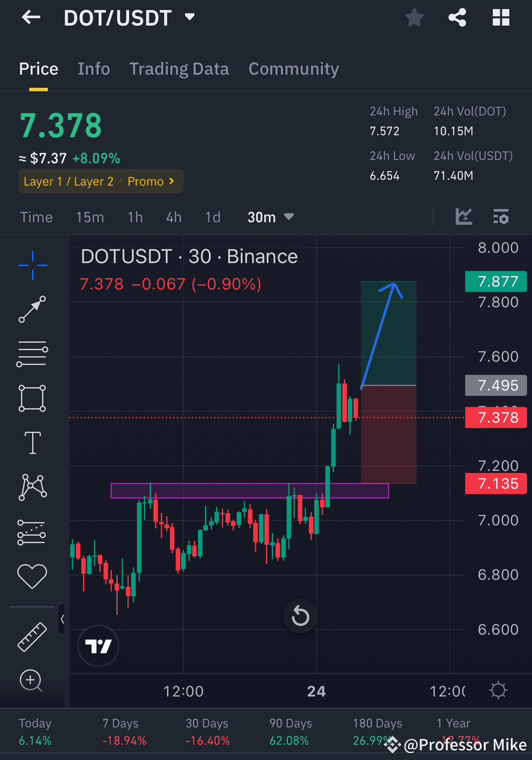This screenshot has width=532, height=760.
Task: Select the trend line drawing tool
Action: [x=32, y=310]
